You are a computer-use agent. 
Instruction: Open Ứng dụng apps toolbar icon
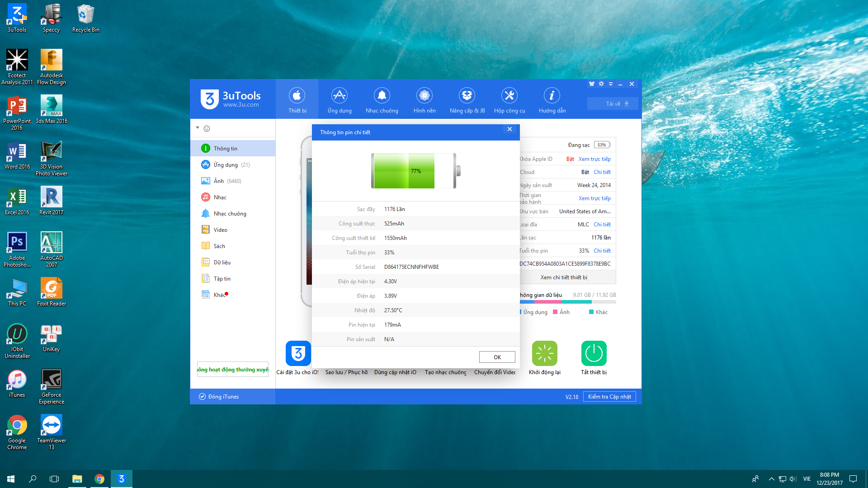point(339,96)
